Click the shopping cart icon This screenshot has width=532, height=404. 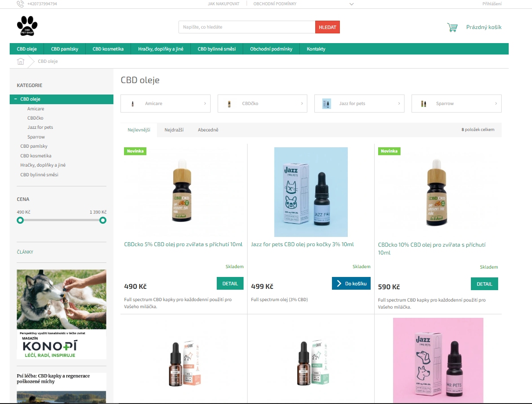(452, 27)
